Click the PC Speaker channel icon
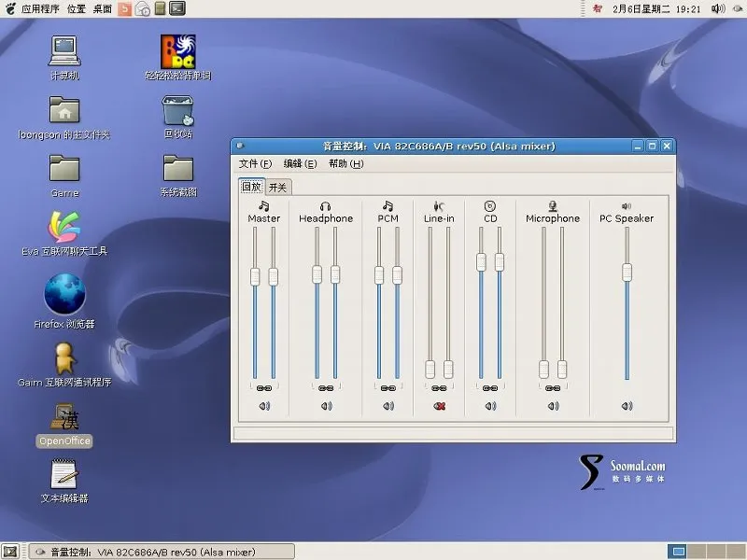This screenshot has width=747, height=560. coord(627,205)
